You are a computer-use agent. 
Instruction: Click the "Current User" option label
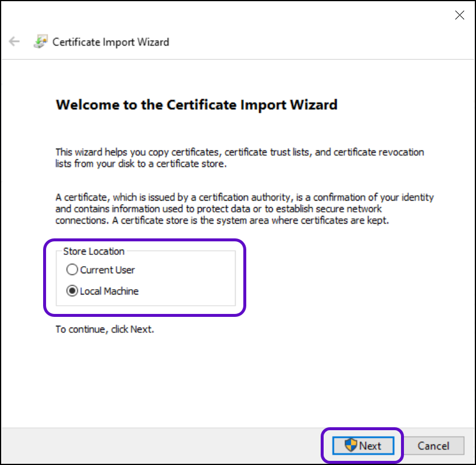[x=107, y=270]
